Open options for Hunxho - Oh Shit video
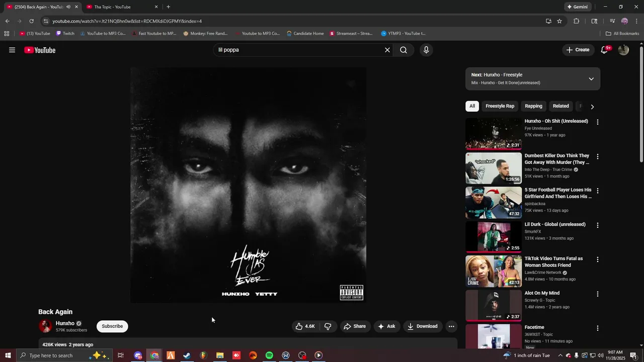This screenshot has width=644, height=362. 598,122
